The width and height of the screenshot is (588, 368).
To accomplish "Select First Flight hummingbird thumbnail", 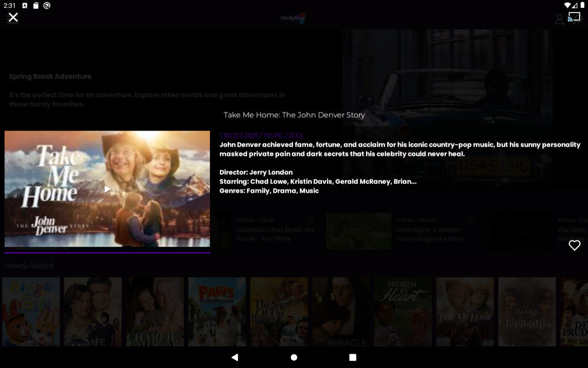I will pos(359,231).
